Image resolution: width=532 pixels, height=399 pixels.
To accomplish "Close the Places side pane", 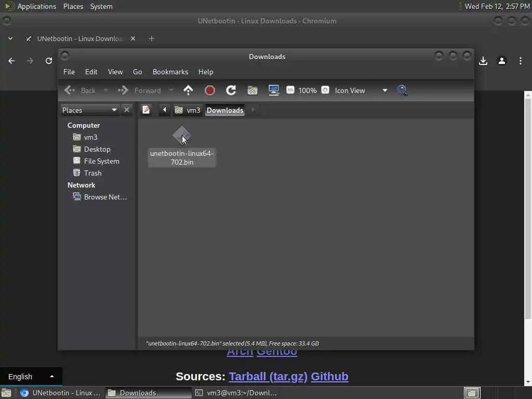I will pyautogui.click(x=127, y=110).
